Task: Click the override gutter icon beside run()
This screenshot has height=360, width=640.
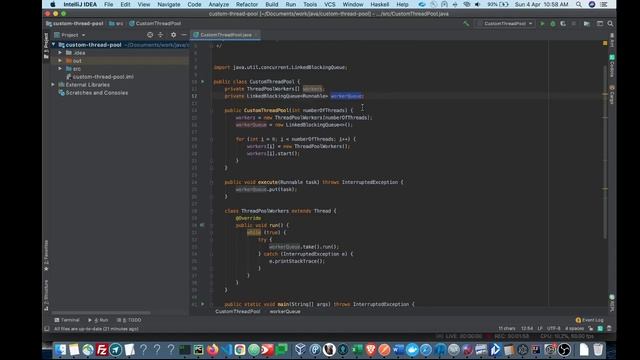Action: (x=202, y=225)
